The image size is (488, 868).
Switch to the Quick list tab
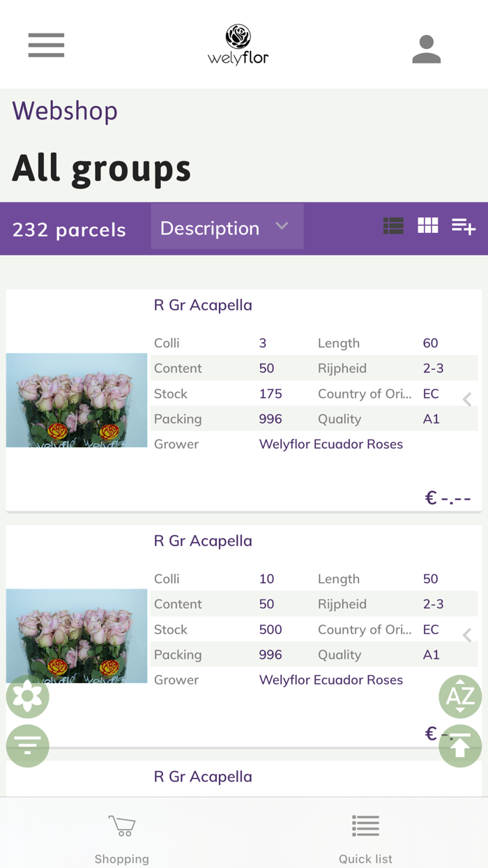(365, 835)
